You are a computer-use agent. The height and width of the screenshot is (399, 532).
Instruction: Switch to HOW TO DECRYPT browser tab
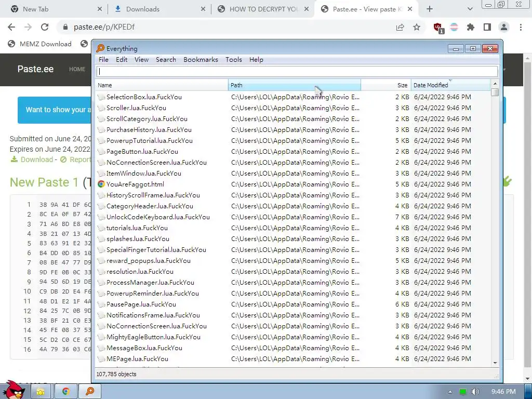click(262, 9)
